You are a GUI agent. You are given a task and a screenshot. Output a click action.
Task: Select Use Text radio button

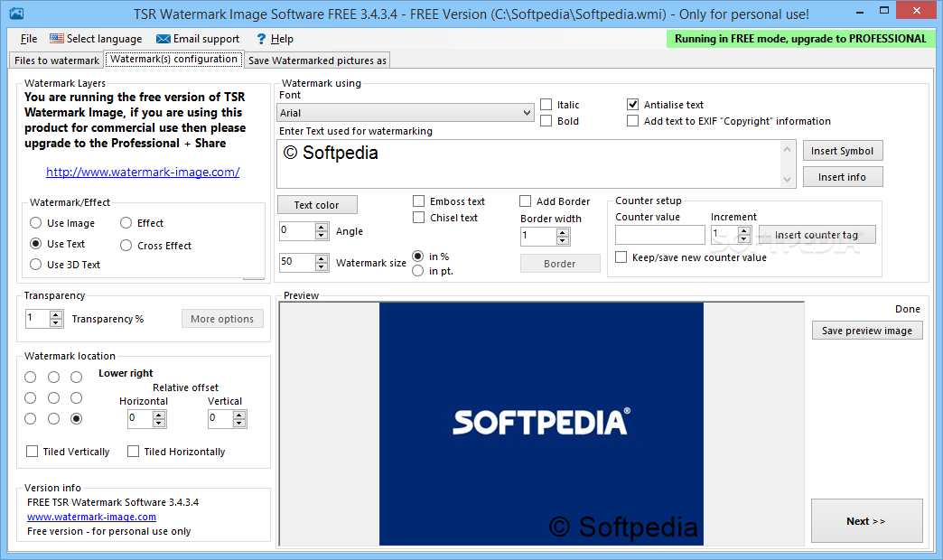point(35,244)
